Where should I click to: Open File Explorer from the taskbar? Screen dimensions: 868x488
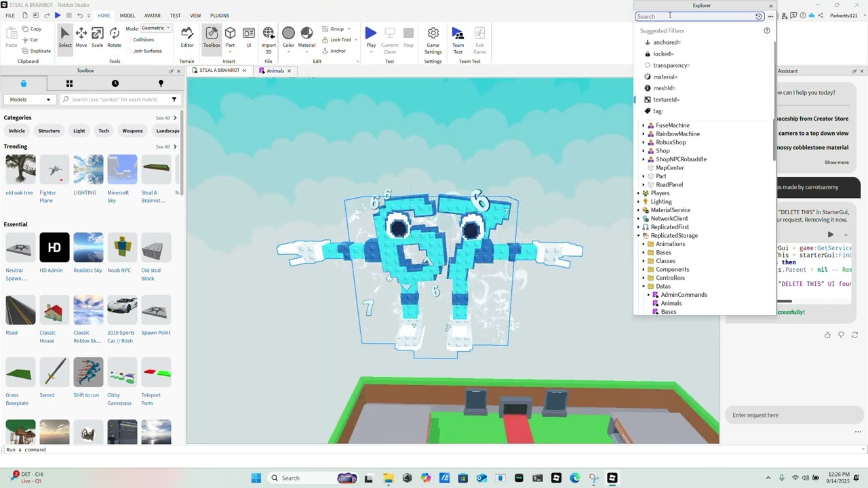(388, 478)
